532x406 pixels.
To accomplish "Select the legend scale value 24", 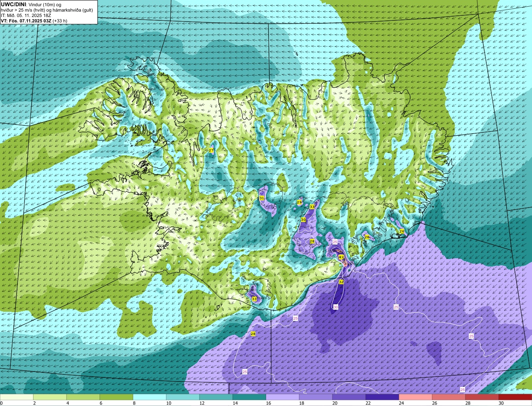I will click(x=401, y=403).
